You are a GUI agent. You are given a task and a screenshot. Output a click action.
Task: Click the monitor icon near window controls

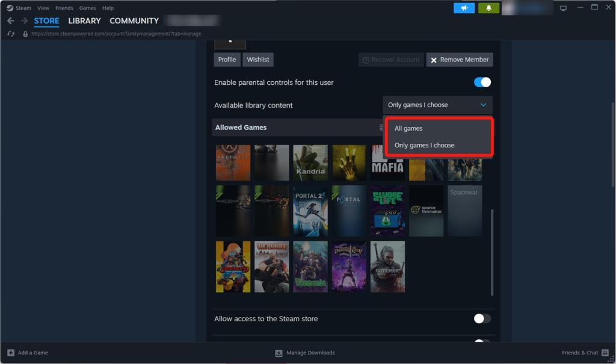point(562,7)
